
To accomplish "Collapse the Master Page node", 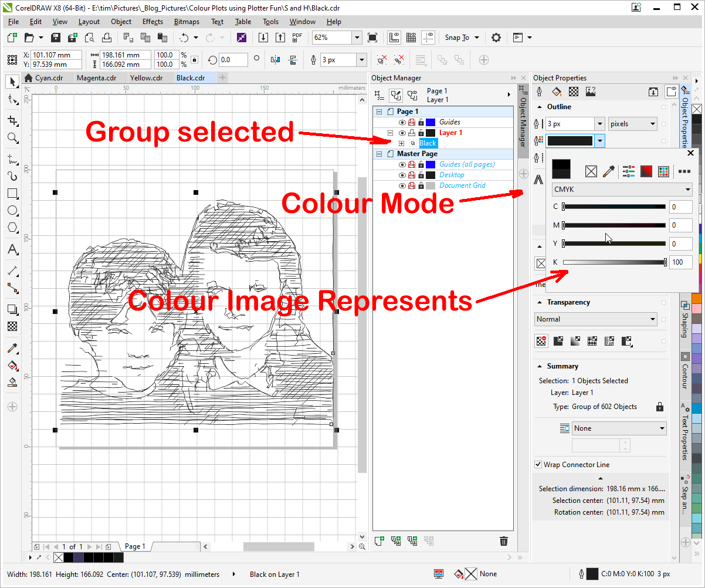I will [379, 153].
